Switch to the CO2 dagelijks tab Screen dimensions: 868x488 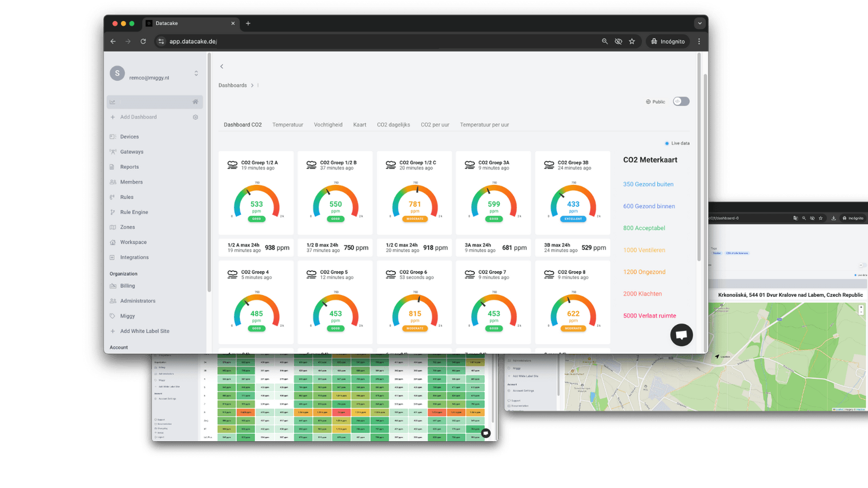click(x=393, y=125)
